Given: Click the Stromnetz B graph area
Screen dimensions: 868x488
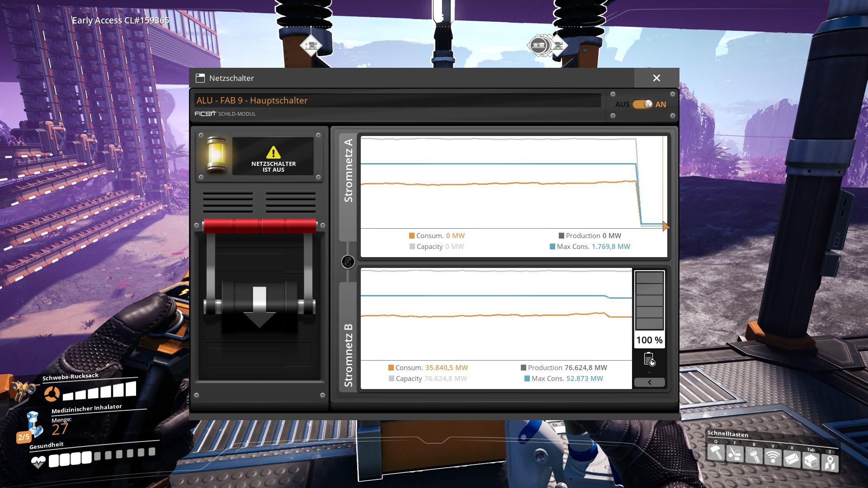Looking at the screenshot, I should coord(496,314).
